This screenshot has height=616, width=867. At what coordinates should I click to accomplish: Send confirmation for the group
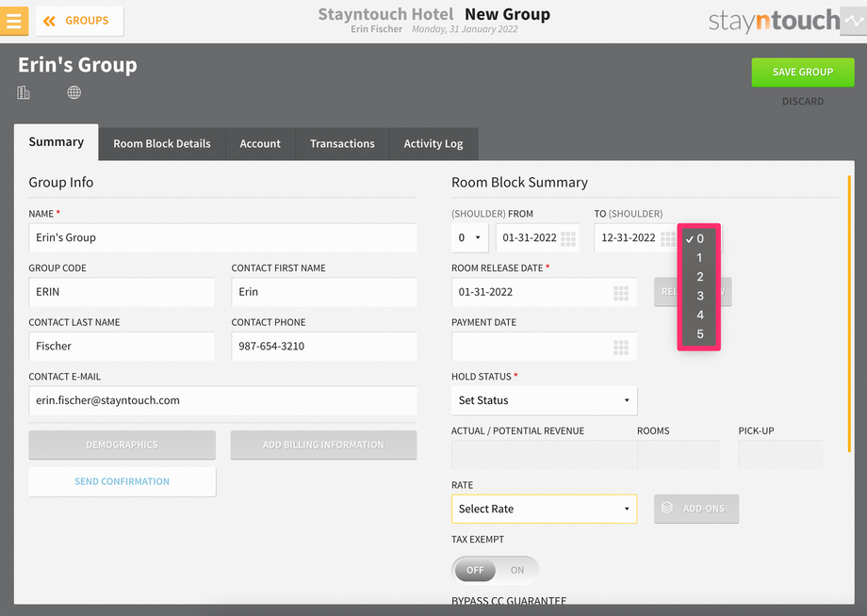tap(123, 481)
